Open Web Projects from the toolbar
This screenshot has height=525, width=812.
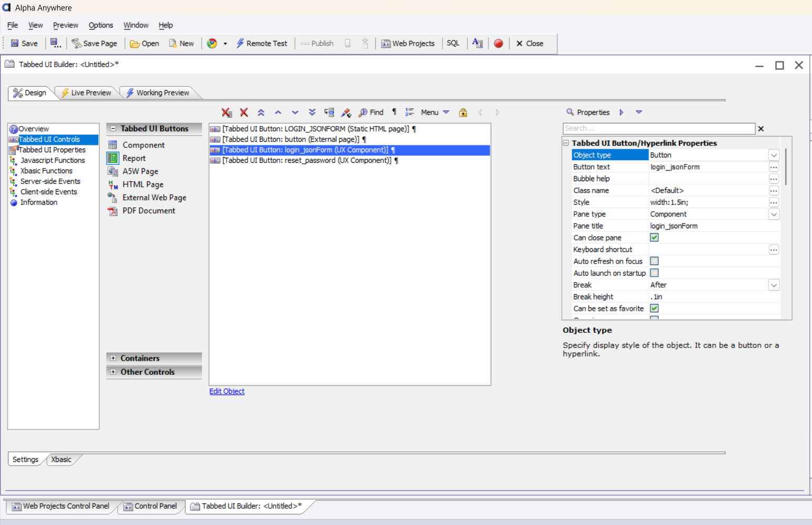408,44
